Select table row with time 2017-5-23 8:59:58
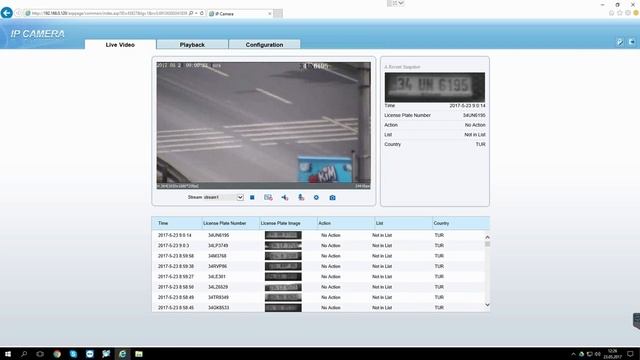Viewport: 640px width, 360px height. [318, 256]
